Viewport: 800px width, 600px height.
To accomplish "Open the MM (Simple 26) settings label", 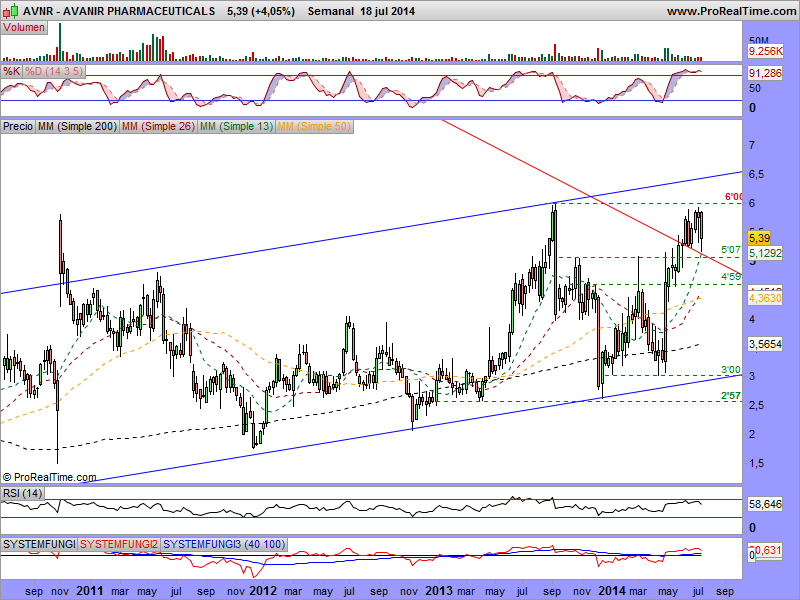I will click(159, 126).
